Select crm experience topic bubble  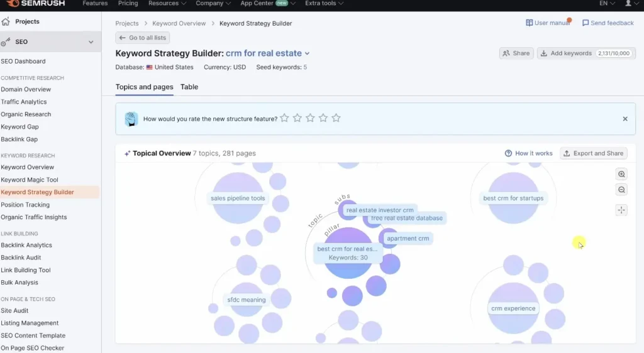(513, 308)
